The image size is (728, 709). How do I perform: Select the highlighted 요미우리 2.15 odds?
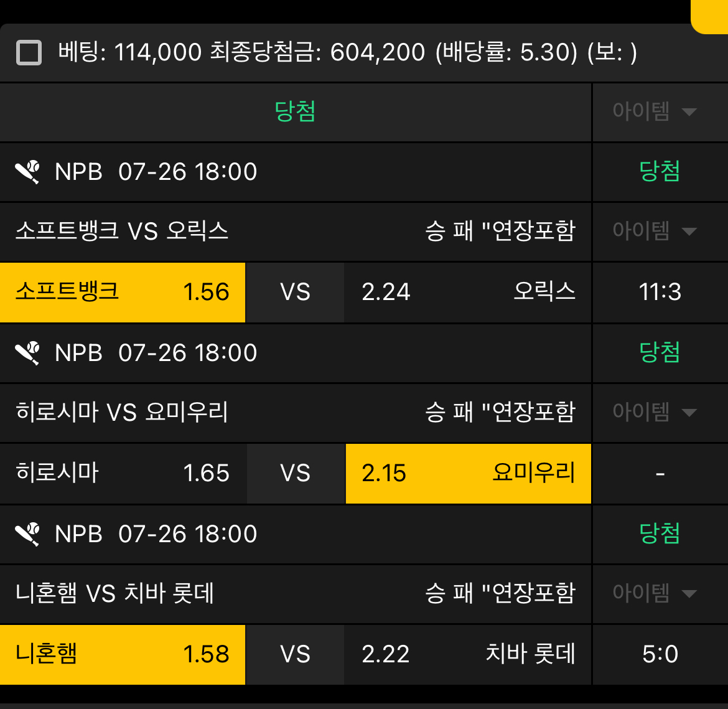(x=469, y=474)
